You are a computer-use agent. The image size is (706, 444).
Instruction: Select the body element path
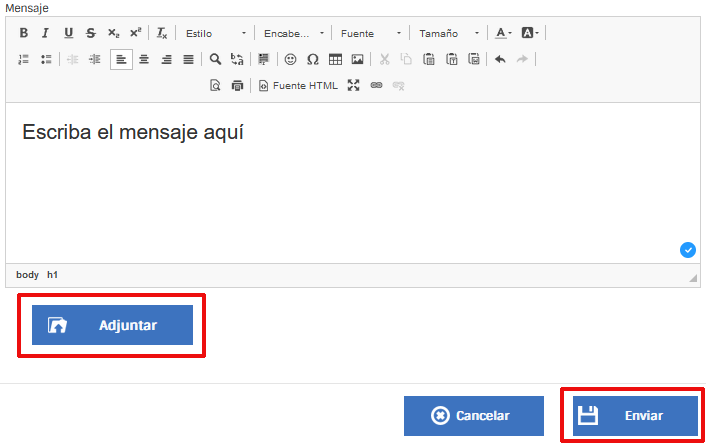coord(27,275)
